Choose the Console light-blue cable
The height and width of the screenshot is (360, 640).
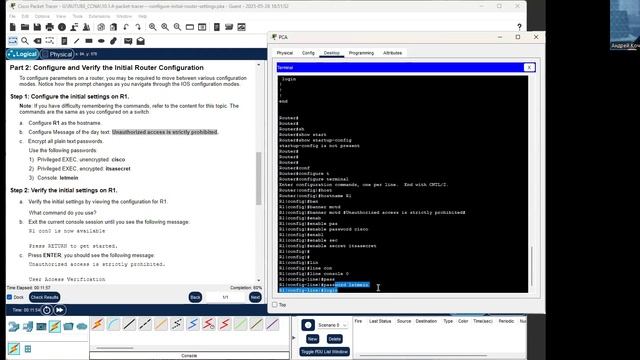pyautogui.click(x=113, y=324)
